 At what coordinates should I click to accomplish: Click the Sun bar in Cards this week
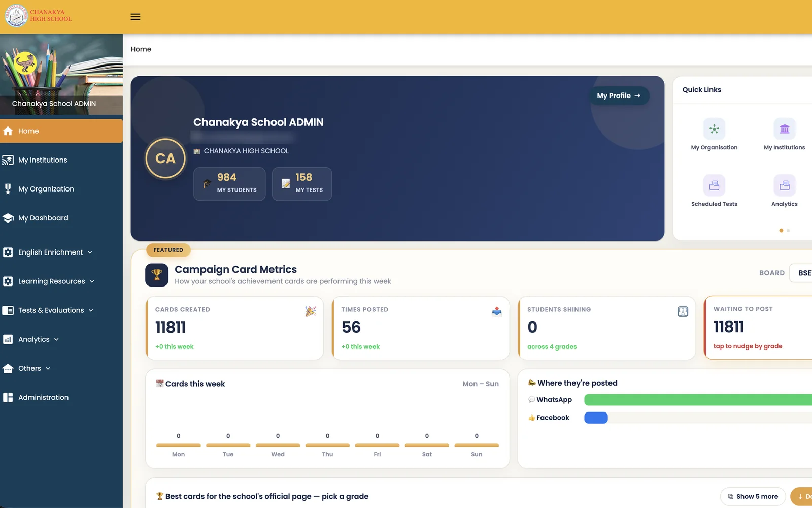pos(477,445)
